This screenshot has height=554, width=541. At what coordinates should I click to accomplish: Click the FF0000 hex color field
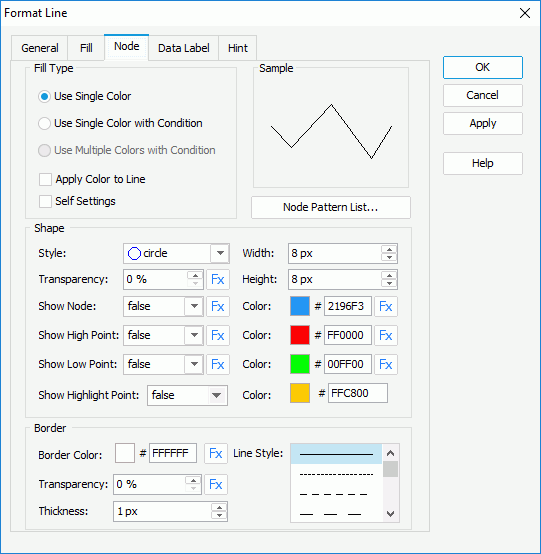pyautogui.click(x=348, y=335)
